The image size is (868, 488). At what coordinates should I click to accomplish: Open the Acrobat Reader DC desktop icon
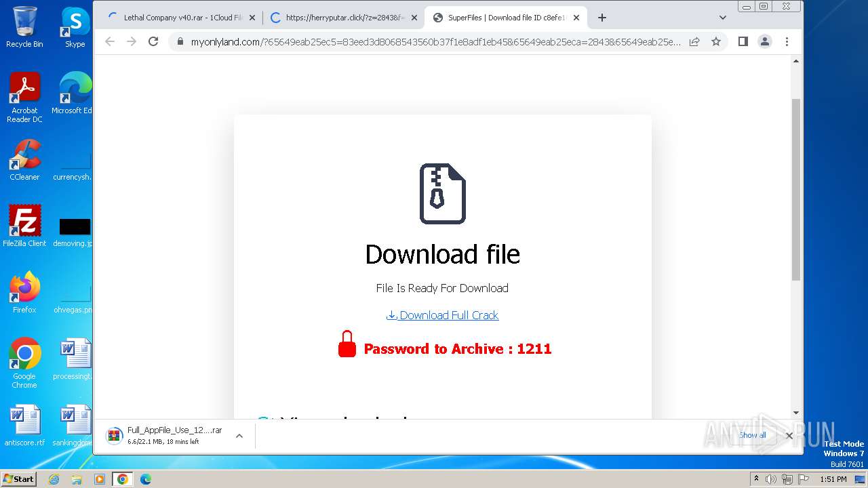[24, 98]
